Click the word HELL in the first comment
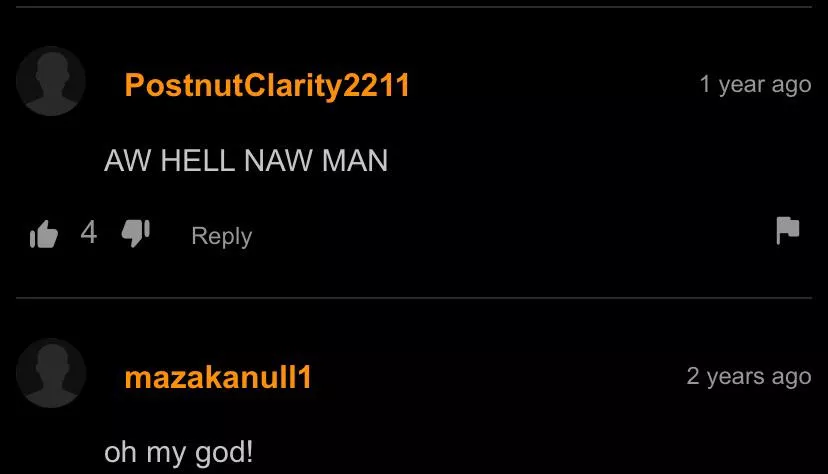The height and width of the screenshot is (474, 828). tap(197, 160)
